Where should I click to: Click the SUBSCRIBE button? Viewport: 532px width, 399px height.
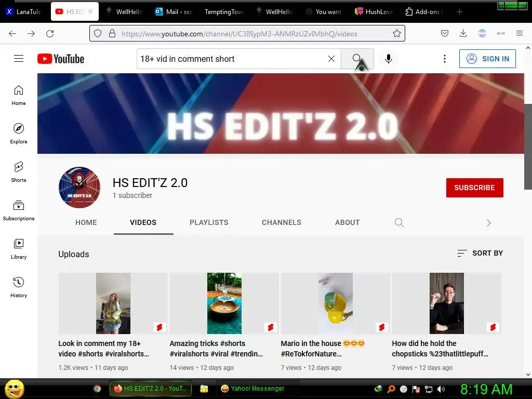click(474, 188)
